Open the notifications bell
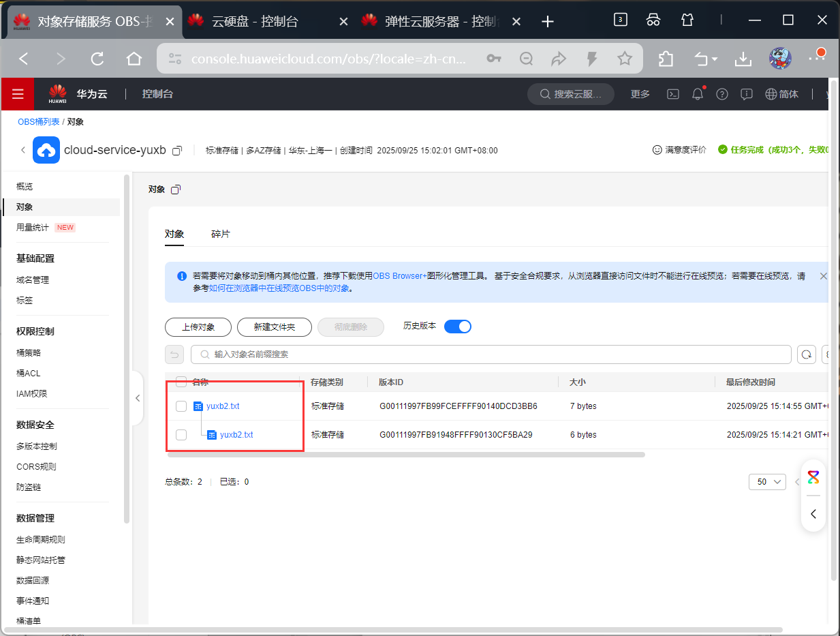This screenshot has width=840, height=636. (x=698, y=94)
